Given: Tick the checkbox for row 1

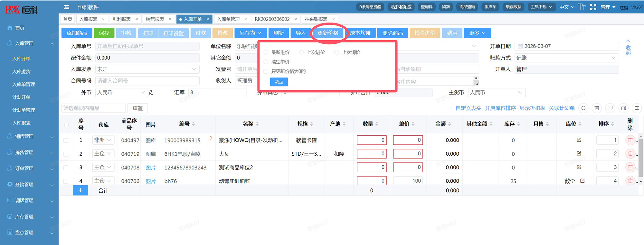Looking at the screenshot, I should pos(66,140).
